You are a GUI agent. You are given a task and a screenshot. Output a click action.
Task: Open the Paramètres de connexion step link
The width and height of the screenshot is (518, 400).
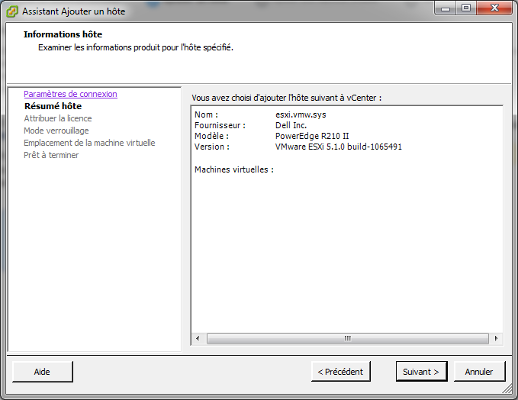(x=70, y=94)
